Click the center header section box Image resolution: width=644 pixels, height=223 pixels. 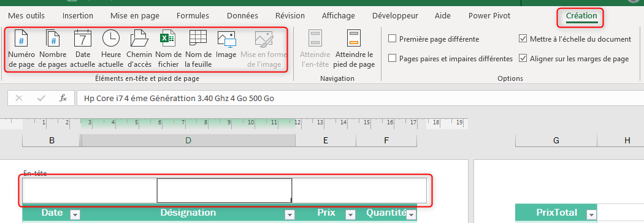point(224,191)
